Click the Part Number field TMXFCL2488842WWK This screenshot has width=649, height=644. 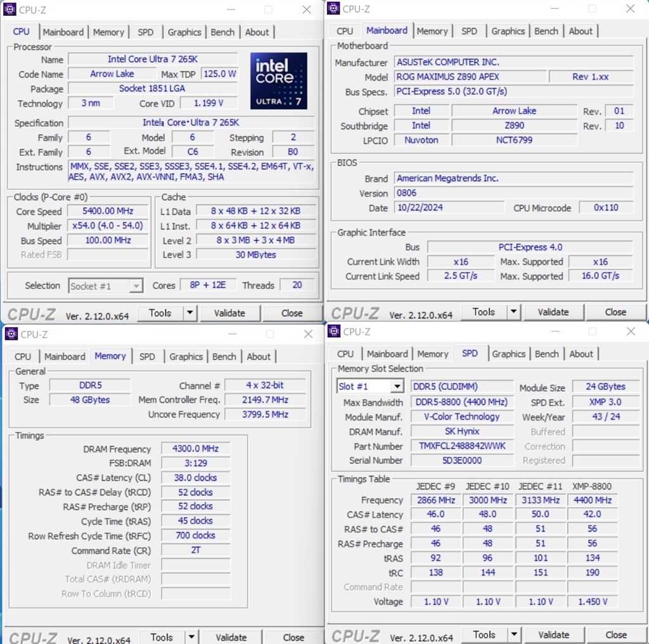(462, 446)
